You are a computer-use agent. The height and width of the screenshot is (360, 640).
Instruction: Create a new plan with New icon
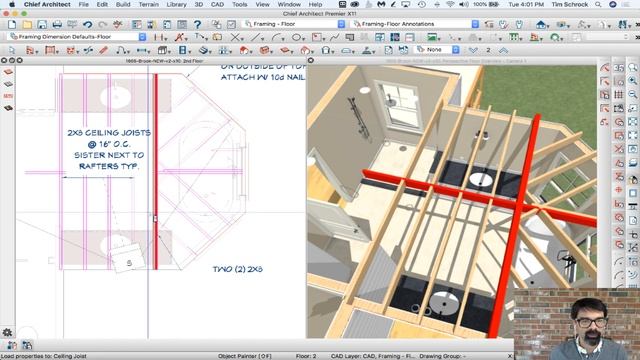click(12, 24)
